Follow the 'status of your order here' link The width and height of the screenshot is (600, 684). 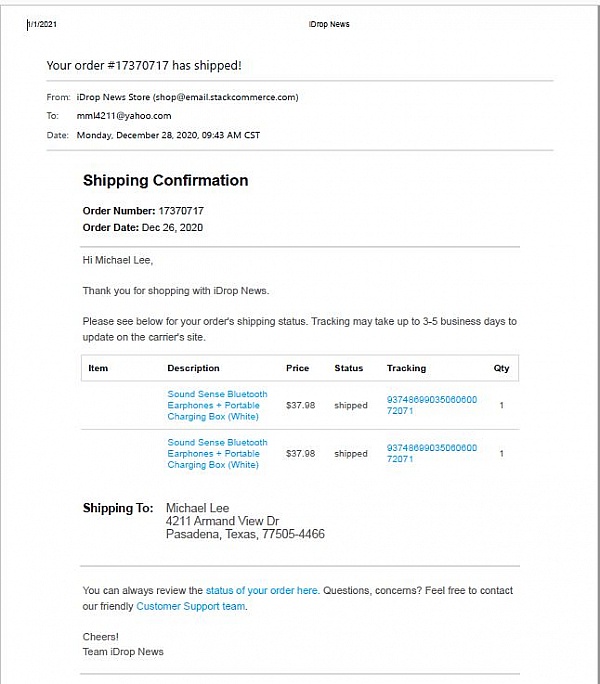262,590
